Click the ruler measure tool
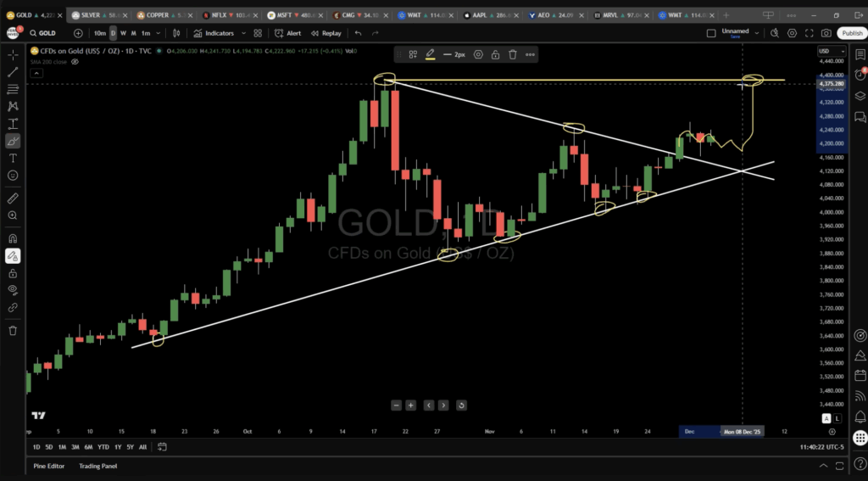The image size is (868, 481). coord(13,198)
